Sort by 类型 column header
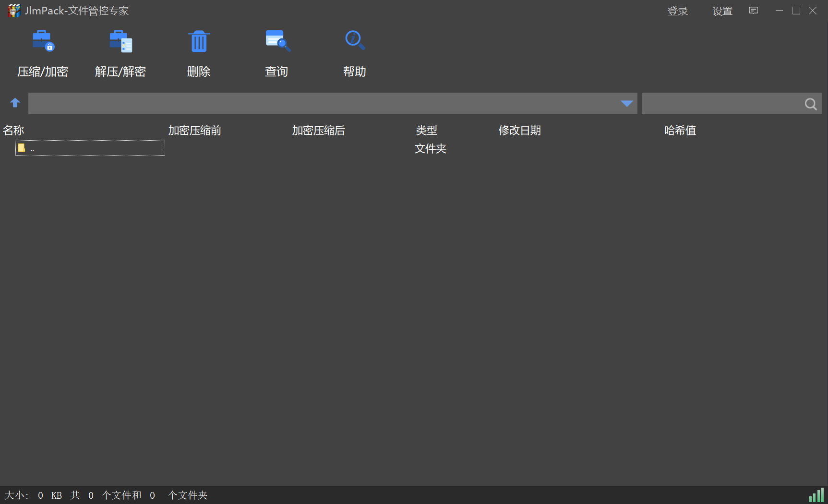828x504 pixels. pyautogui.click(x=427, y=131)
